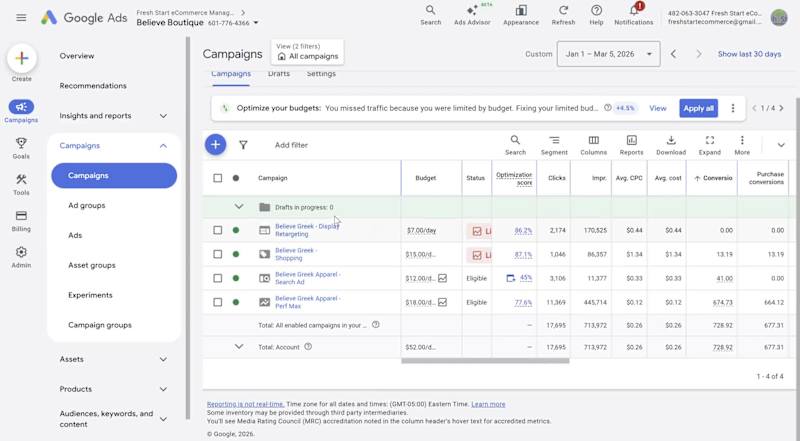Toggle status dot for Search Ad campaign
Screen dimensions: 800x441
(x=236, y=278)
